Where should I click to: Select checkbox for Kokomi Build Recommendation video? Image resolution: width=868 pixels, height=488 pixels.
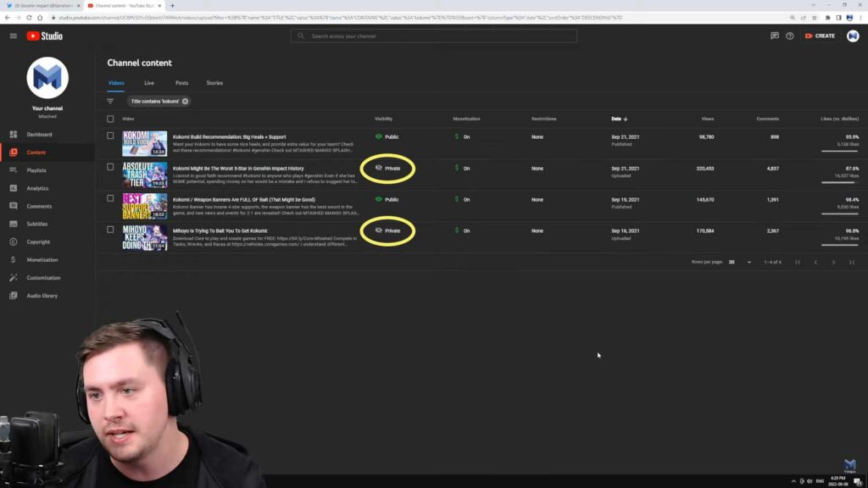[110, 136]
